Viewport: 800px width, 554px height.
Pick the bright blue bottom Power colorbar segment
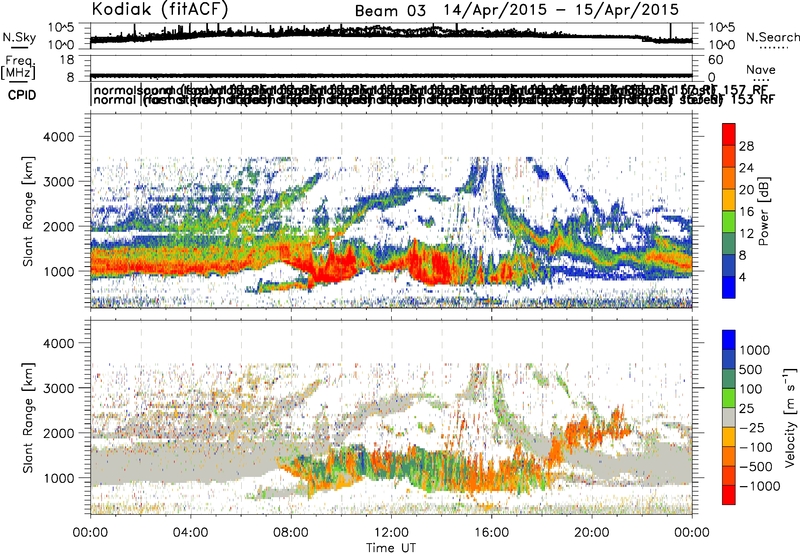click(x=729, y=287)
